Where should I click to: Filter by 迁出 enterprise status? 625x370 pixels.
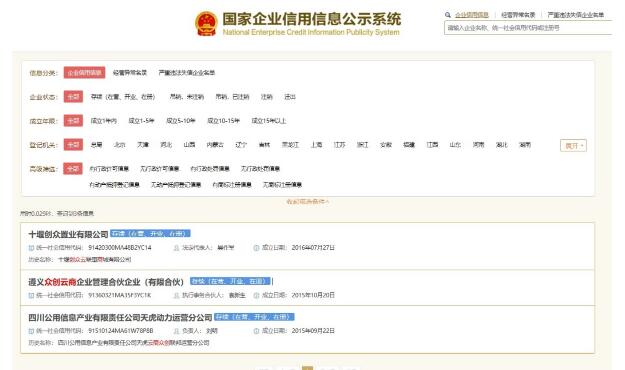click(x=290, y=97)
